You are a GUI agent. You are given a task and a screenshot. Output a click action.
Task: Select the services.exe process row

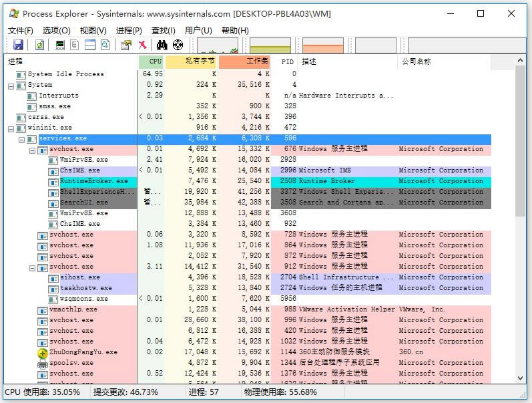point(248,138)
